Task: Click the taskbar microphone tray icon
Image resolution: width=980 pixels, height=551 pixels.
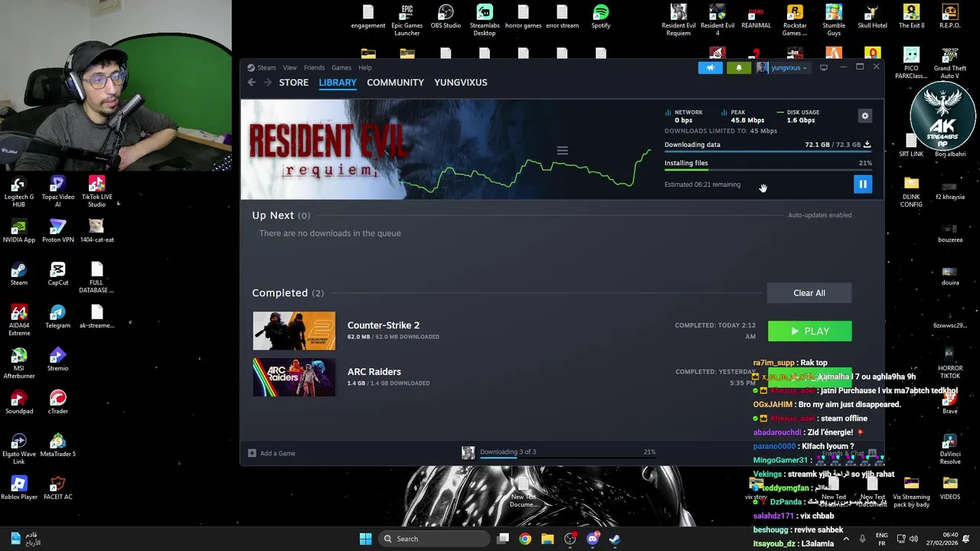Action: tap(863, 539)
